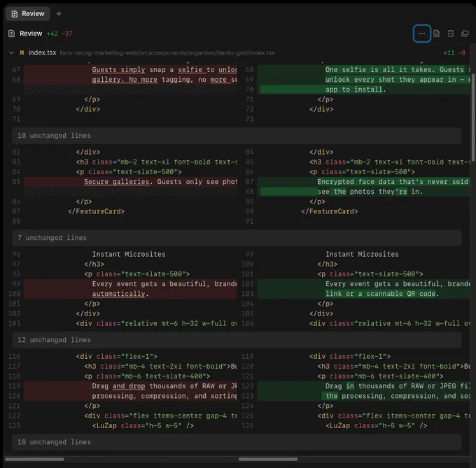Add a new tab with plus icon
476x468 pixels.
pyautogui.click(x=59, y=14)
